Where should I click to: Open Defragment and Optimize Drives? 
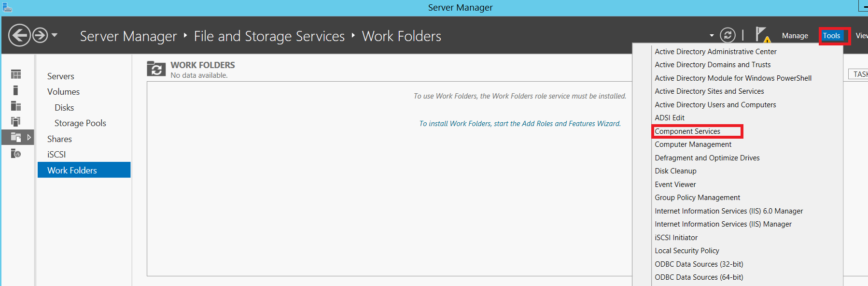[707, 158]
